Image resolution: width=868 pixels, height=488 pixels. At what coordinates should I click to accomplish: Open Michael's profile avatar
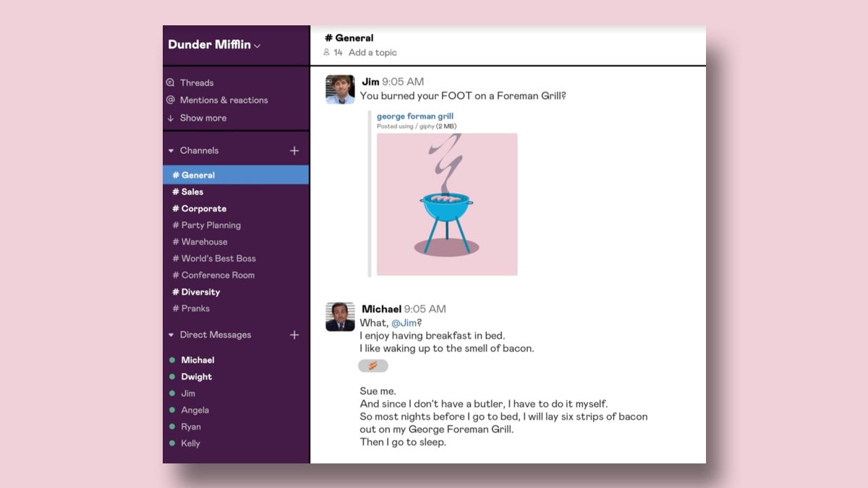pos(339,316)
